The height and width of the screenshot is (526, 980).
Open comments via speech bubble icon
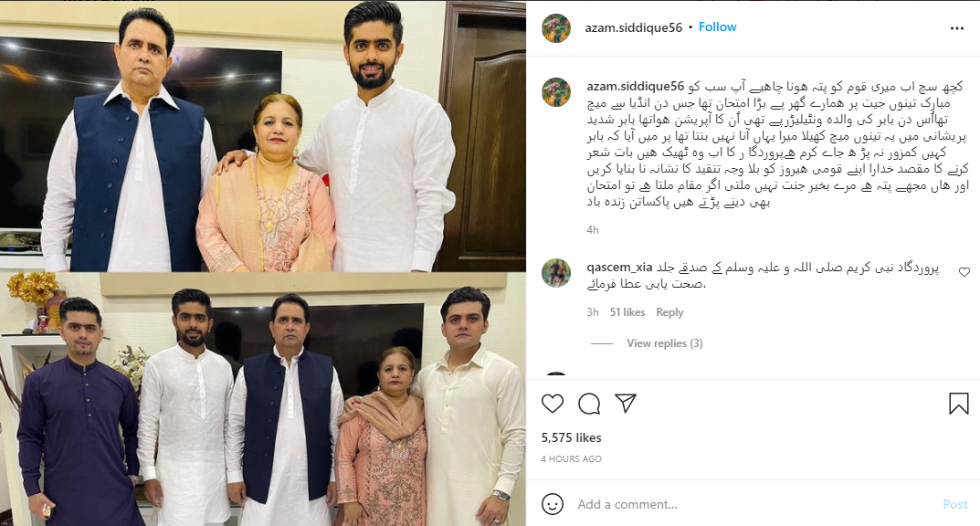[589, 404]
